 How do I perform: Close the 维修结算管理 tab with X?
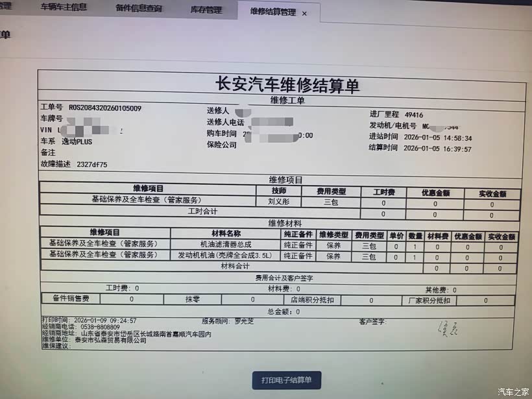(304, 14)
